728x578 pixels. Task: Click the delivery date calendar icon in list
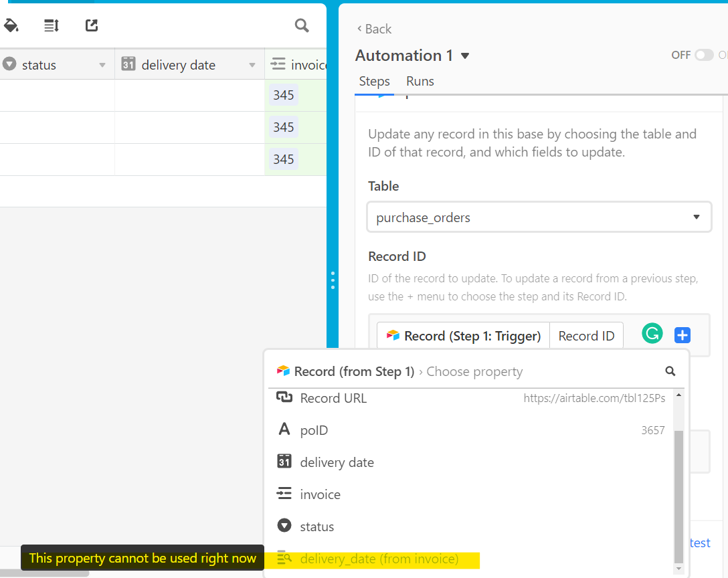pos(284,461)
